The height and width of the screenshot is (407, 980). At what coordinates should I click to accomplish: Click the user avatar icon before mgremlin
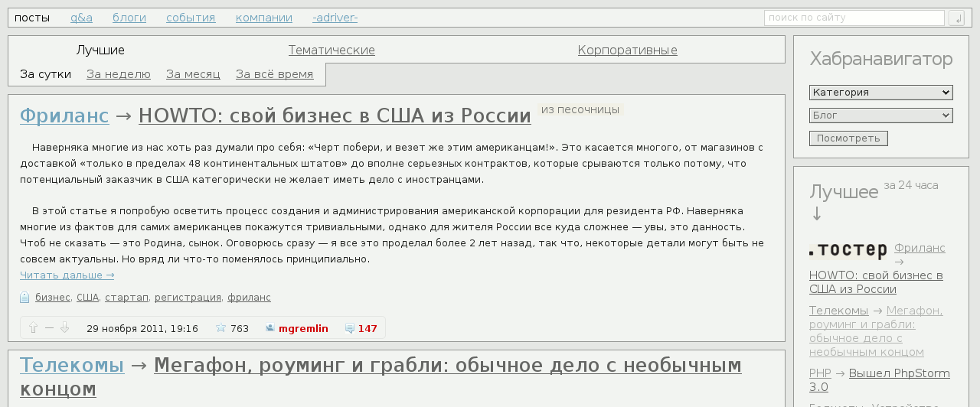point(269,328)
